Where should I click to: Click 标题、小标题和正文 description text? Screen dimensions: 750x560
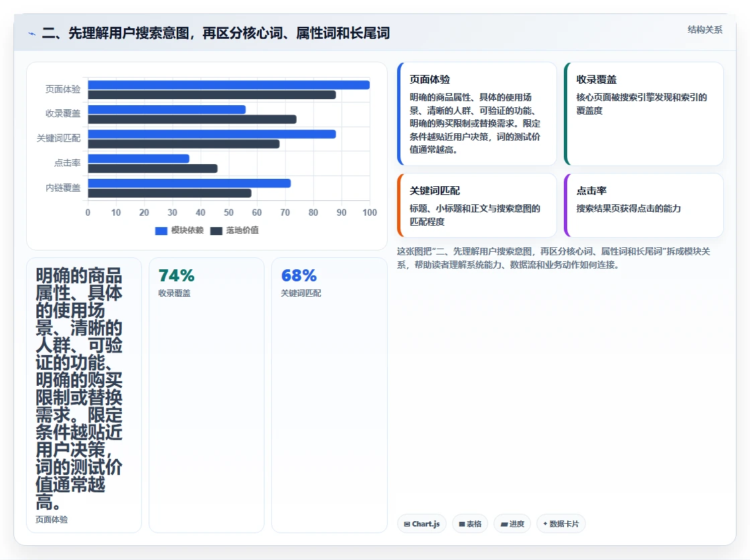point(475,215)
